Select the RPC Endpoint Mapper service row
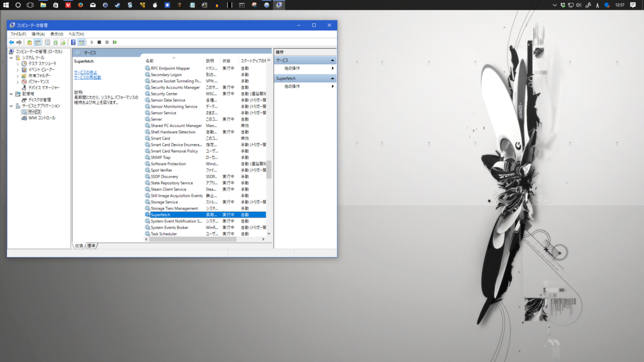 pos(206,69)
